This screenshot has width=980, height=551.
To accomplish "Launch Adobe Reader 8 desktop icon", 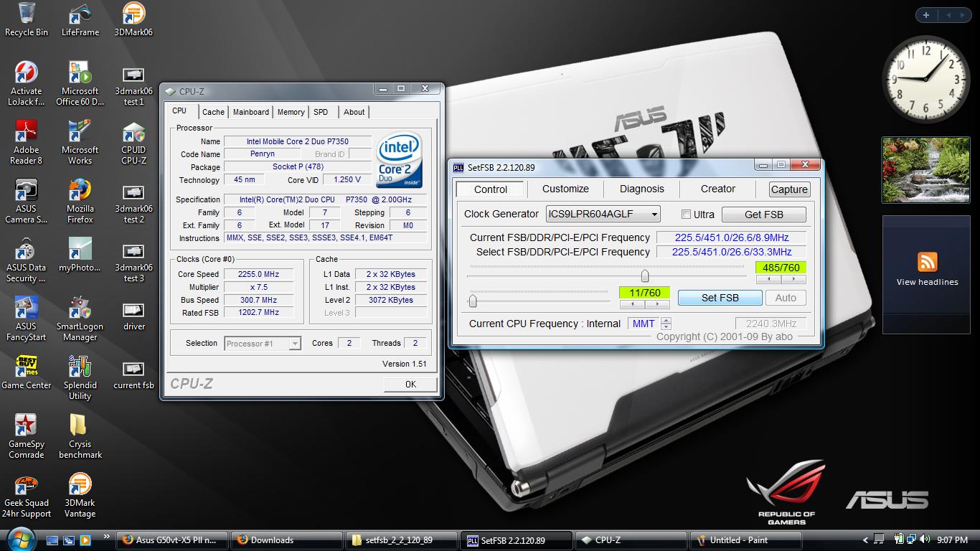I will (x=27, y=143).
